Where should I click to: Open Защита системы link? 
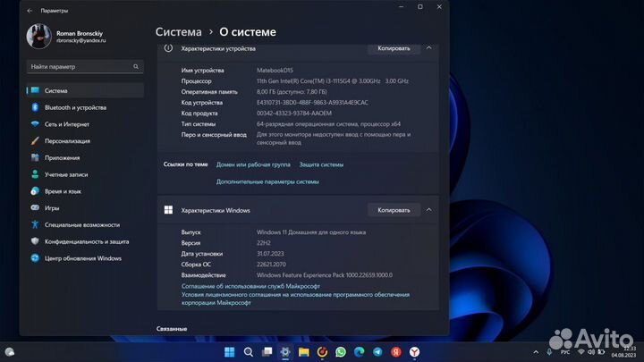321,164
